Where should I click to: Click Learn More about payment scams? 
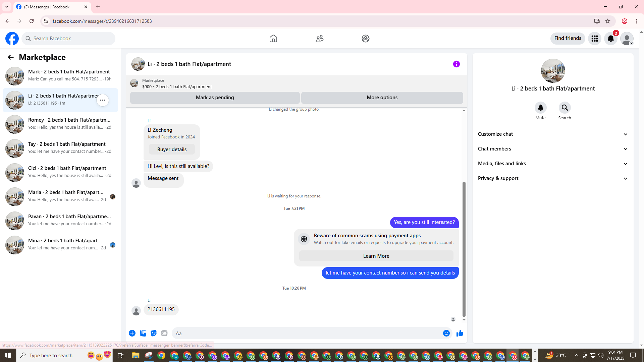click(376, 256)
